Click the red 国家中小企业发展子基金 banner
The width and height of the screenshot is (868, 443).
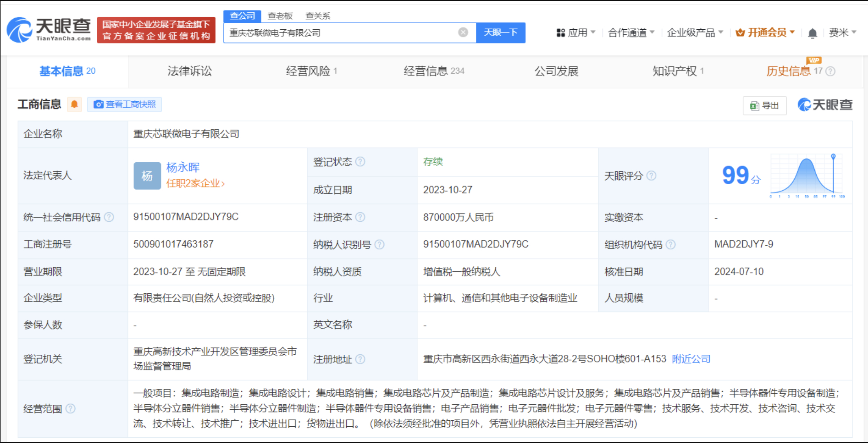[x=156, y=30]
